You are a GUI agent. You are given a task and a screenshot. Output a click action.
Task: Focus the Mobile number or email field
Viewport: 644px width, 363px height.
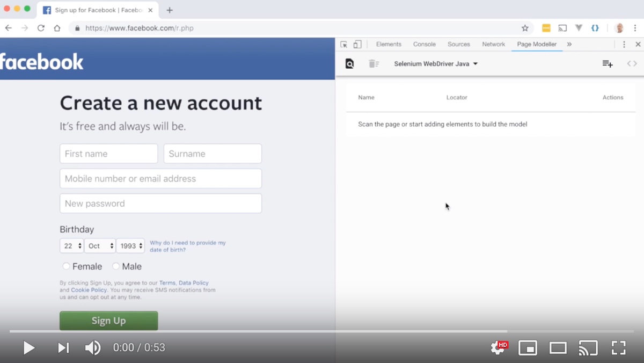[161, 179]
